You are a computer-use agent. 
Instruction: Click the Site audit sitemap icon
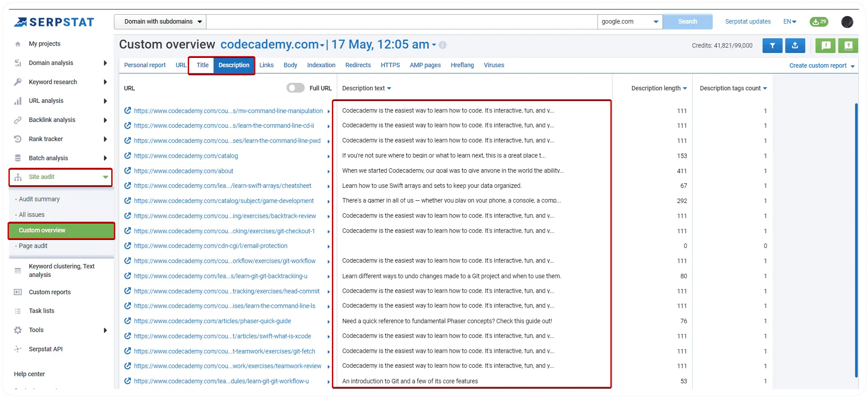point(18,177)
